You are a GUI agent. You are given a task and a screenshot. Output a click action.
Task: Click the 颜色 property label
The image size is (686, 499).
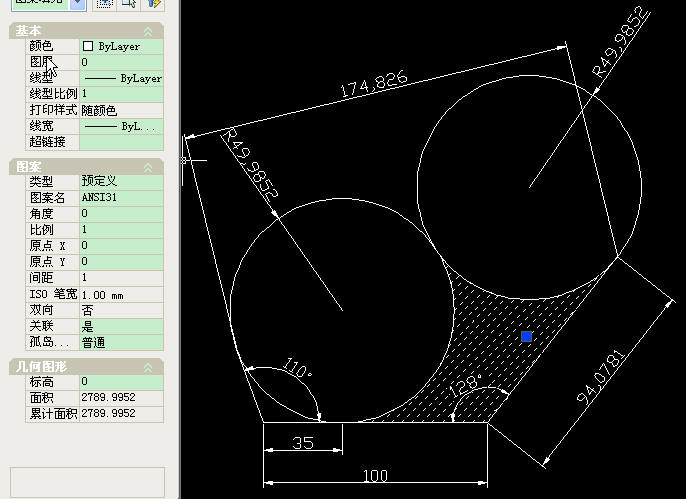pos(41,46)
